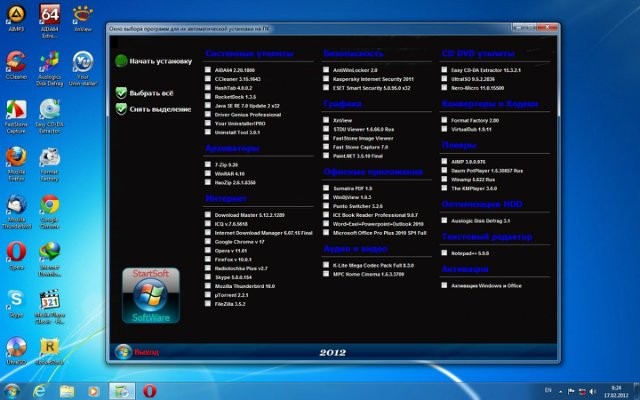Open the AIDA64 Extreme desktop icon
This screenshot has height=400, width=640.
[49, 20]
